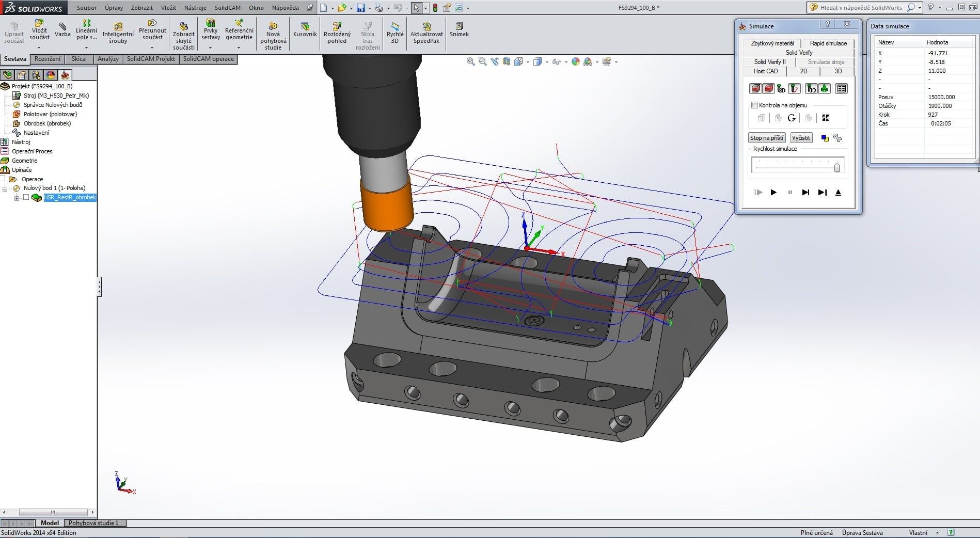Open dropdown beside the help search magnifier
This screenshot has height=538, width=980.
tap(920, 8)
